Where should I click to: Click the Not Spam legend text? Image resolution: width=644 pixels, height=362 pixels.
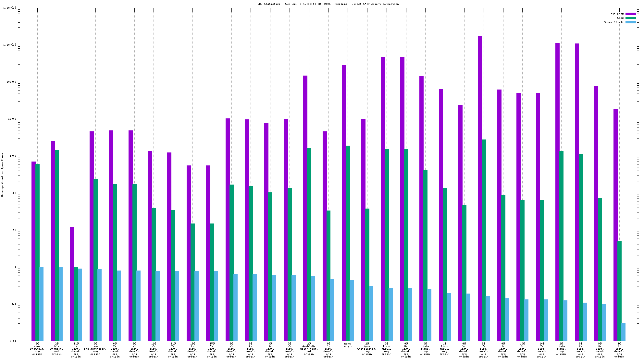(x=617, y=14)
